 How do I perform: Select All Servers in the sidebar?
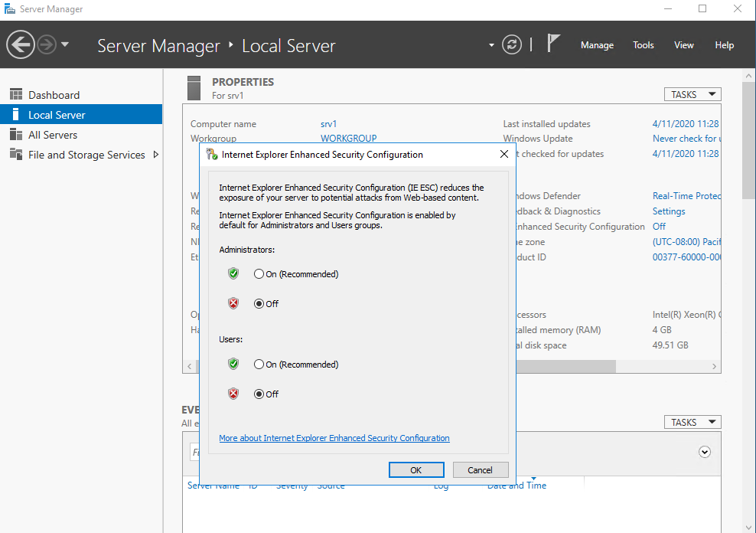(x=53, y=135)
